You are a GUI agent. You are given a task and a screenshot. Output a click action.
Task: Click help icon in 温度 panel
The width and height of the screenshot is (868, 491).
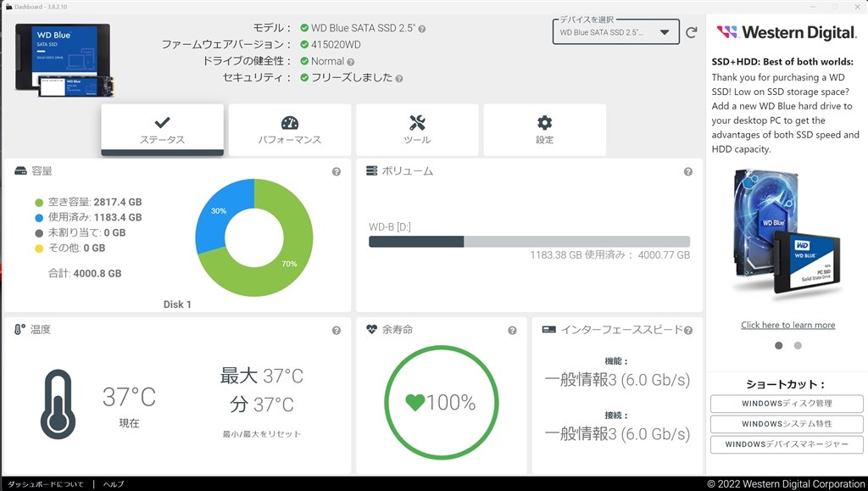(337, 331)
